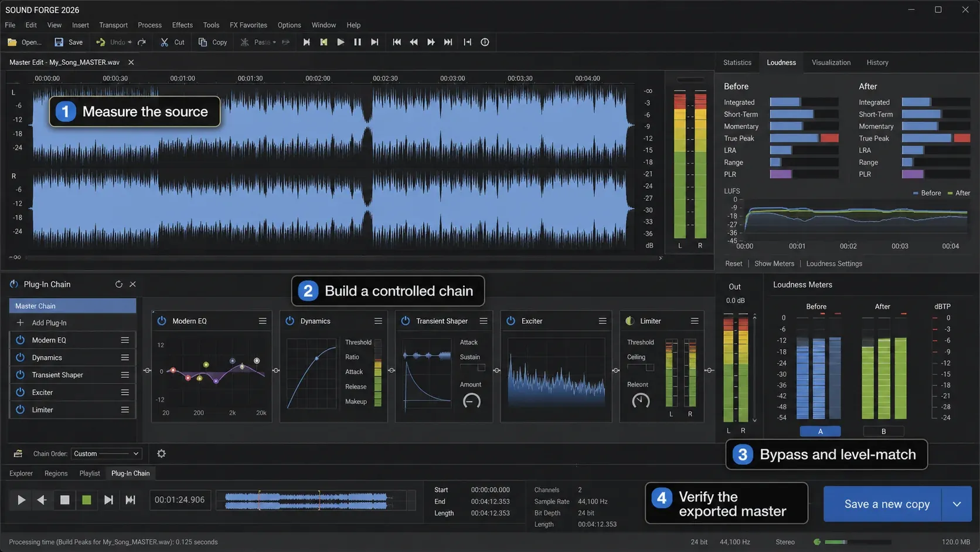The image size is (980, 552).
Task: Toggle Transient Shaper power in chain list
Action: click(20, 375)
